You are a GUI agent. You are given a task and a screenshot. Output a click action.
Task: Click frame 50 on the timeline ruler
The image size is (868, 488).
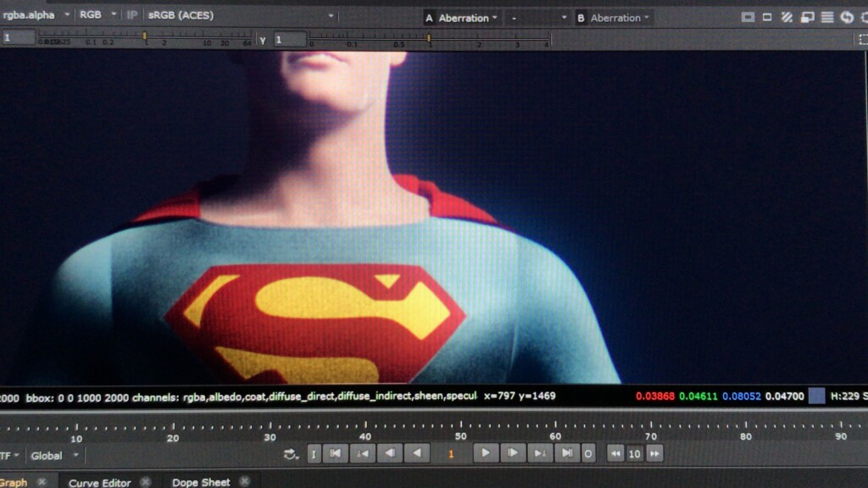[x=460, y=436]
